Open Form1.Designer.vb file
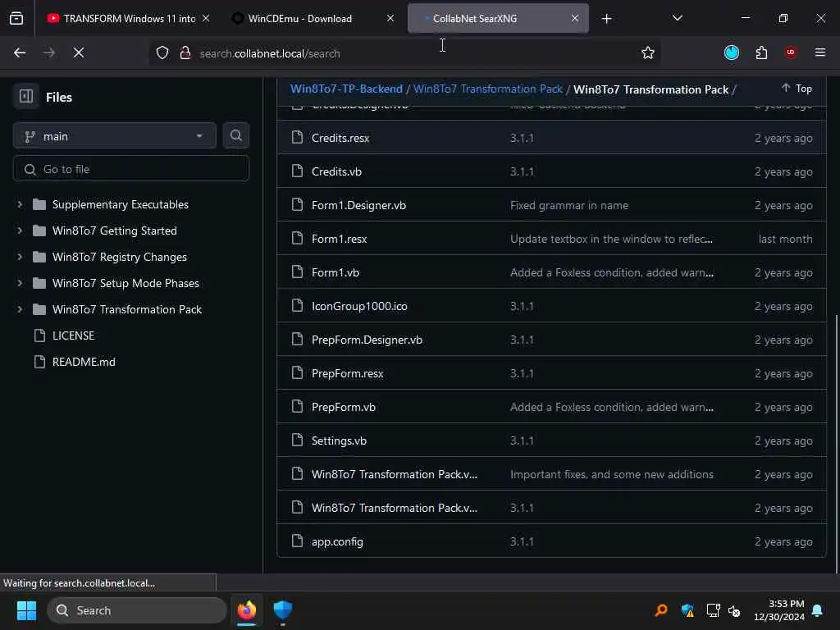 (x=358, y=205)
